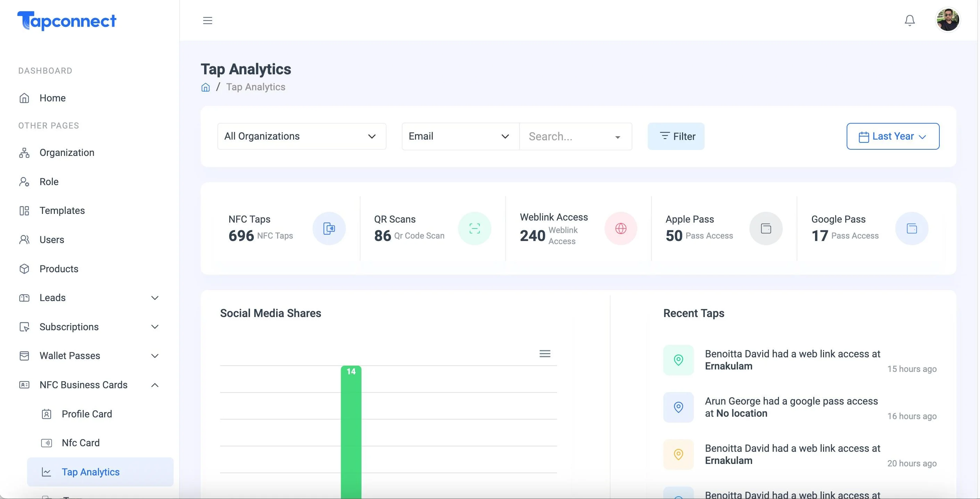Click the 240 Weblink Access count
The image size is (980, 499).
tap(533, 236)
